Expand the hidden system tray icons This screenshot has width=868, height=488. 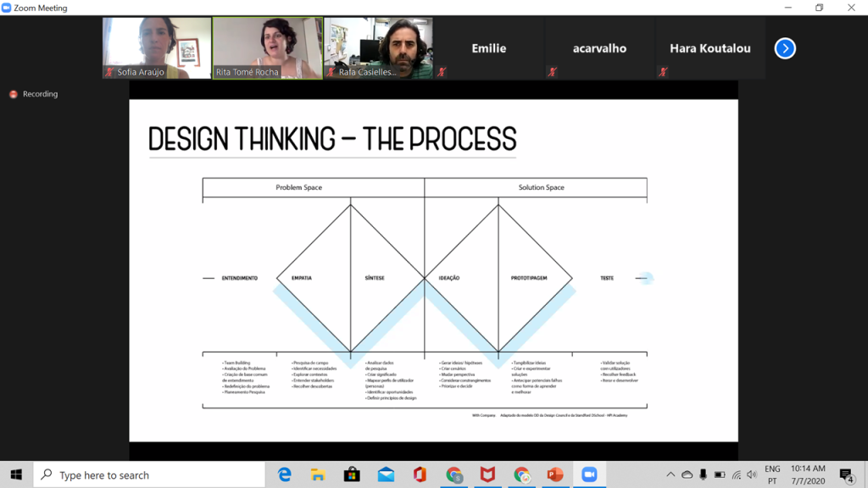point(670,474)
